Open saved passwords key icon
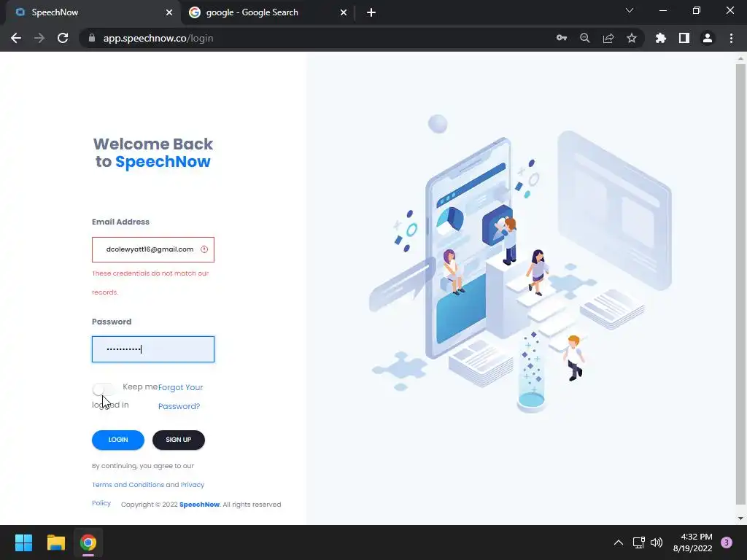747x560 pixels. pos(562,38)
